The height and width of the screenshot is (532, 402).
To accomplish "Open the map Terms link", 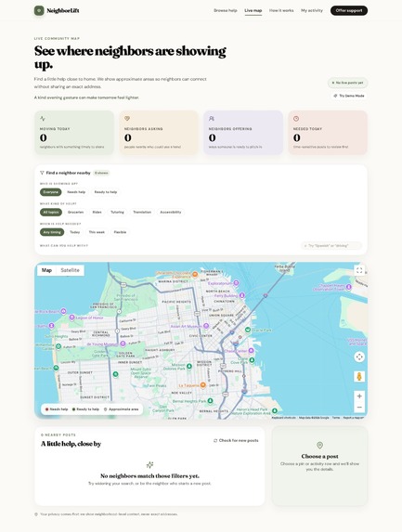I will [336, 418].
